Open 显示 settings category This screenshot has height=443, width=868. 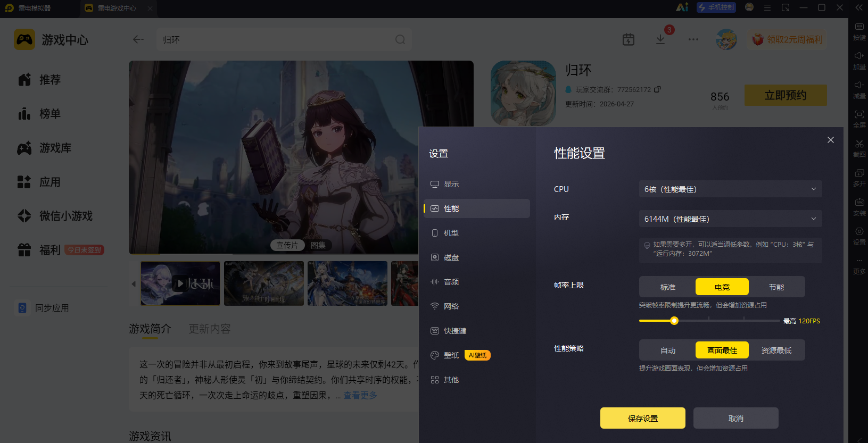pos(477,184)
